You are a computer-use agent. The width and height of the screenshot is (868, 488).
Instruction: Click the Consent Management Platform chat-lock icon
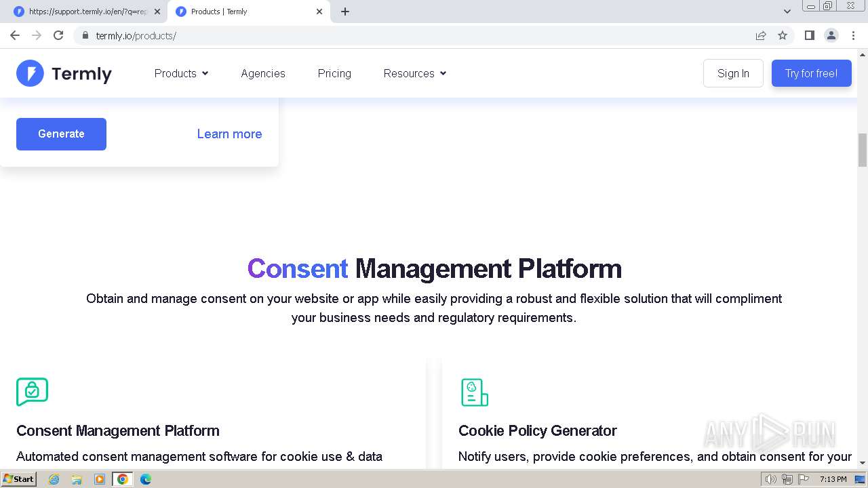click(32, 392)
